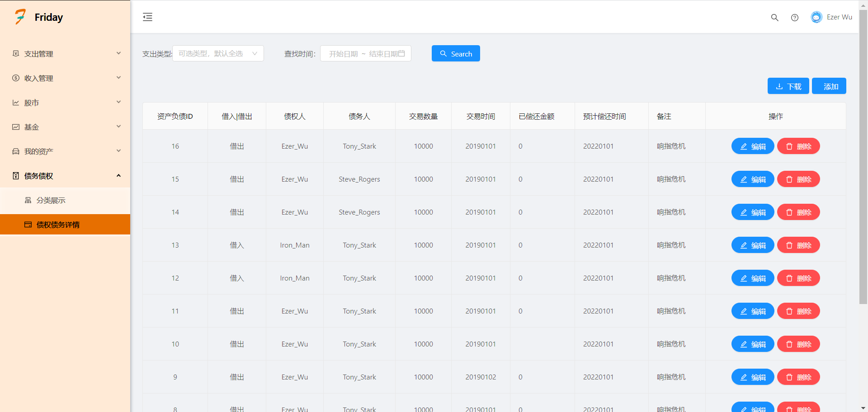
Task: Click the calendar icon in date range field
Action: 401,53
